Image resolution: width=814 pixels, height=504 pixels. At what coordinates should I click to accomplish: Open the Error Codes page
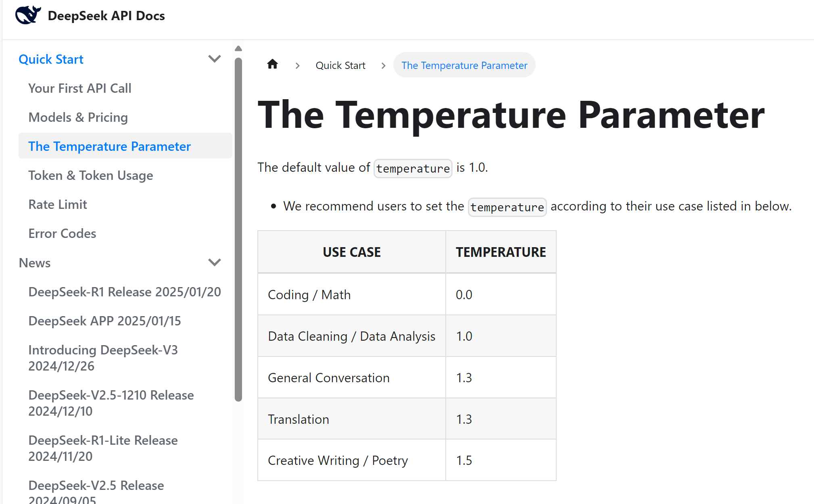(x=62, y=233)
